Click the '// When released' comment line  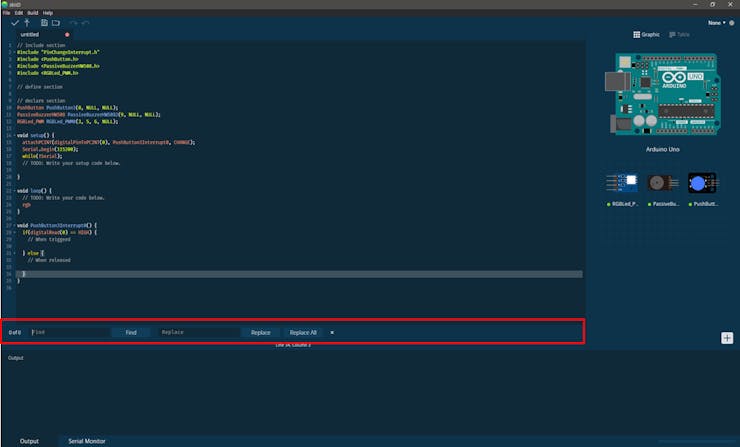point(49,260)
